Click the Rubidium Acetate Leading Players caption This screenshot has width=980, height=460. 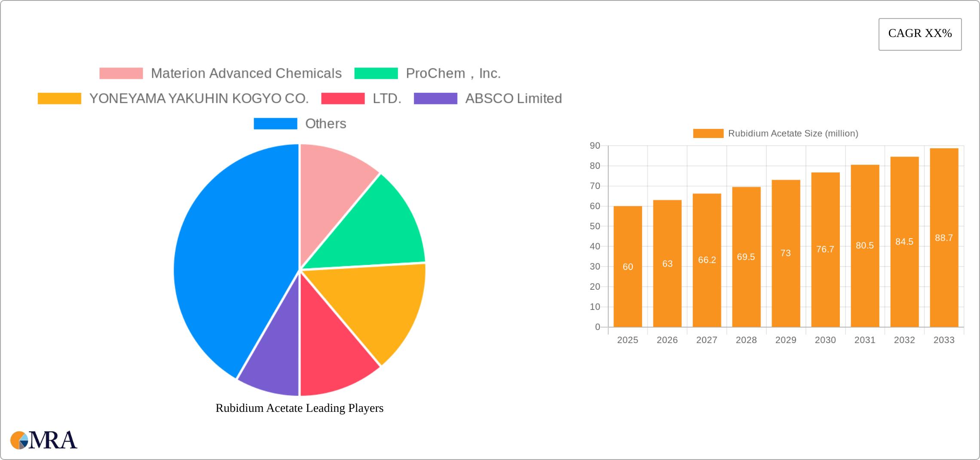coord(300,408)
